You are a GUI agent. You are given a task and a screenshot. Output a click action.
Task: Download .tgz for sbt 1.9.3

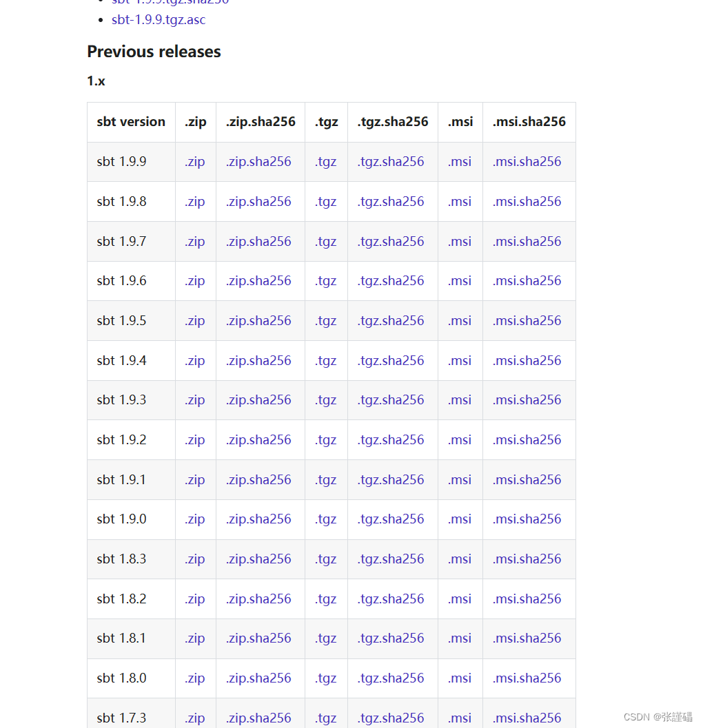click(x=326, y=400)
